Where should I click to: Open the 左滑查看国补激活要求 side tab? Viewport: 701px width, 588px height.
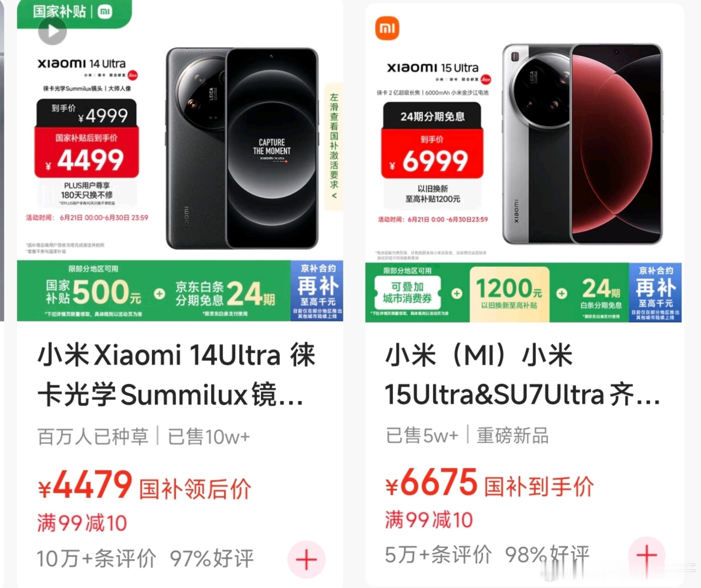click(334, 146)
